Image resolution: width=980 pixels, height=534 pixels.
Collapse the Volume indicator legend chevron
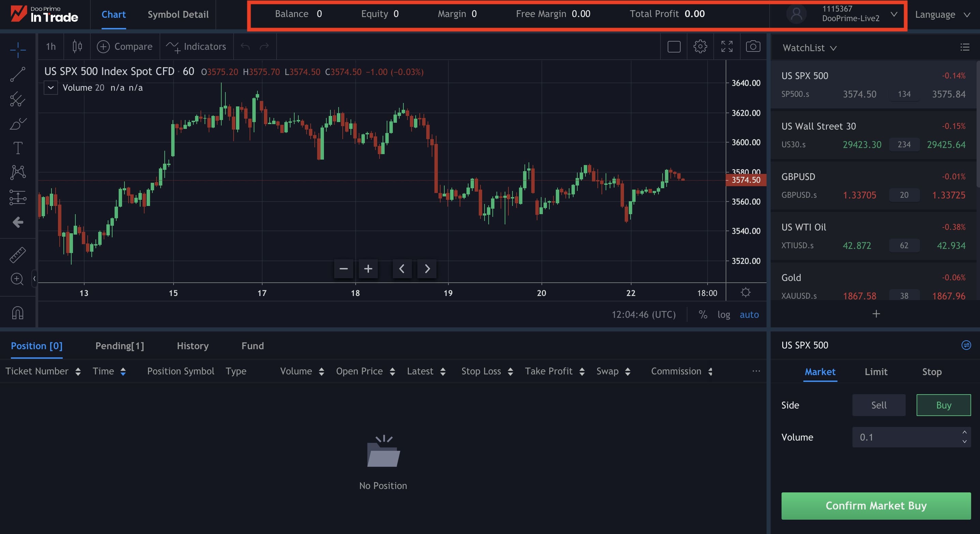pos(50,88)
